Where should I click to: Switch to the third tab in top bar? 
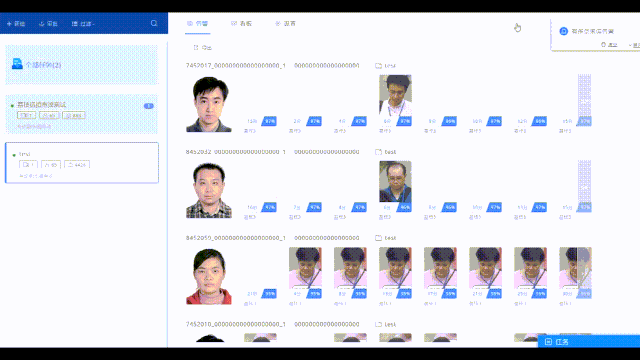click(285, 24)
